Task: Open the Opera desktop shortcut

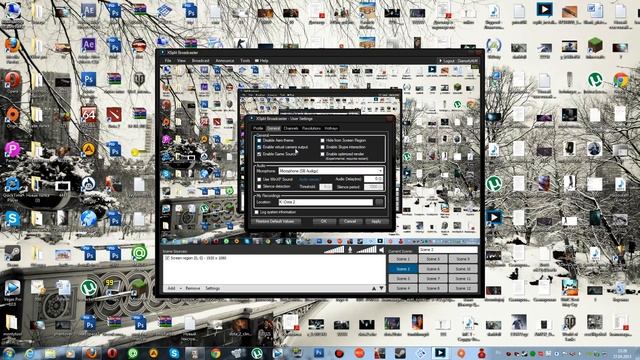Action: [x=12, y=80]
